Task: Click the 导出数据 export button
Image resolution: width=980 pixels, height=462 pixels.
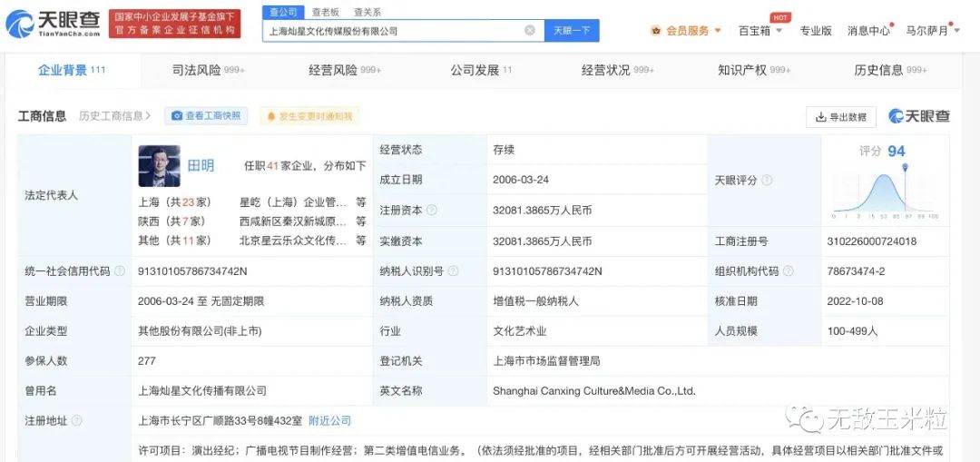Action: [841, 117]
